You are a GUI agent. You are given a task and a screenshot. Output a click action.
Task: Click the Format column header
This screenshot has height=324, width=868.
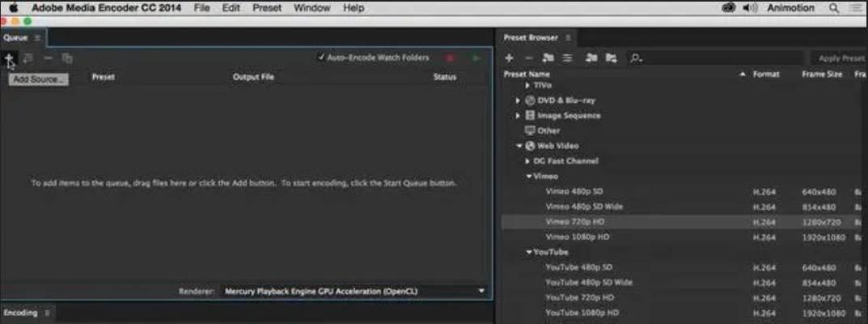766,75
